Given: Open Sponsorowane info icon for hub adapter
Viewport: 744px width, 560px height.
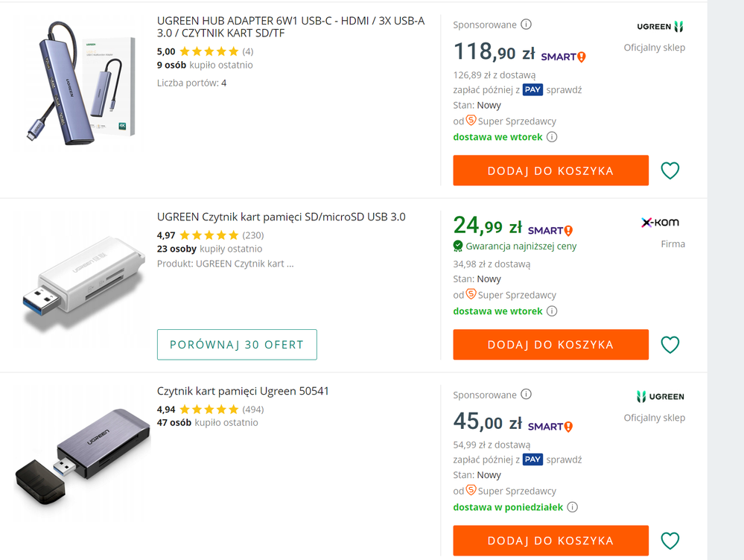Looking at the screenshot, I should pos(526,25).
